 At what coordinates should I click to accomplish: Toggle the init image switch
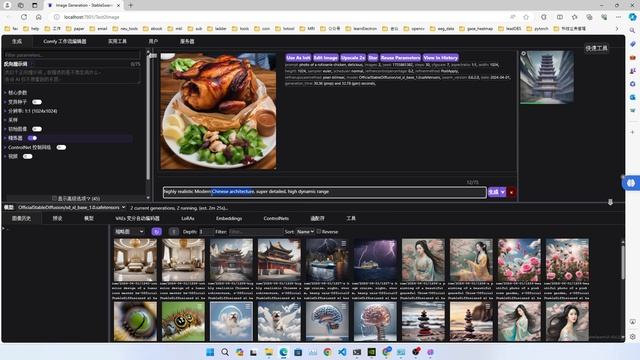pos(37,129)
